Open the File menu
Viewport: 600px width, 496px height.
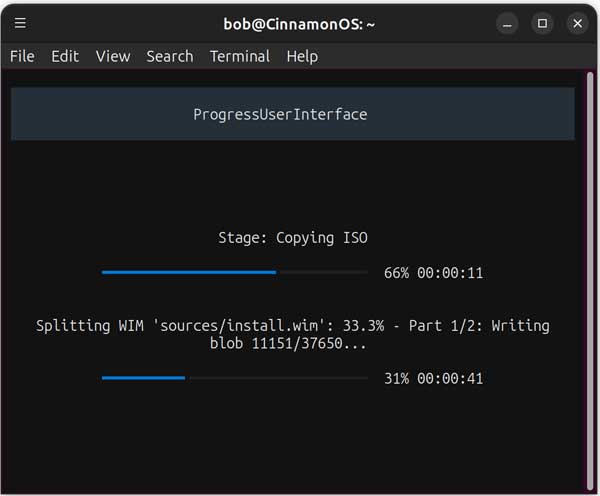(22, 56)
